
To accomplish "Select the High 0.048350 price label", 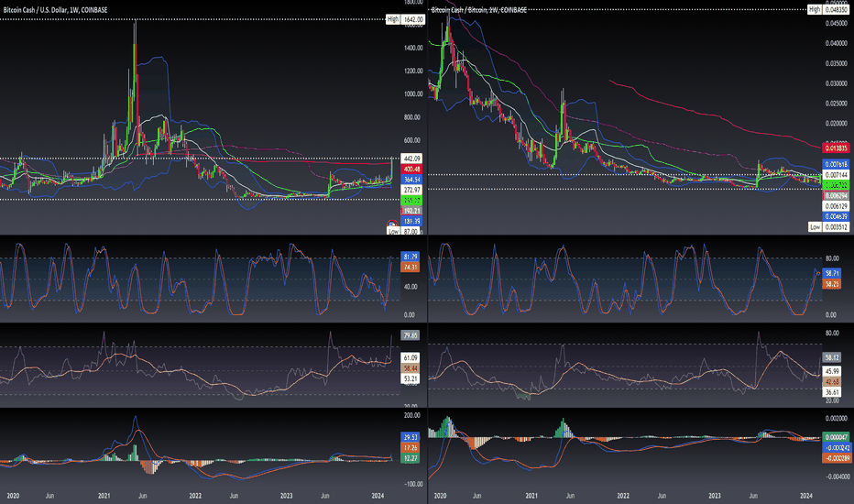I will 828,9.
